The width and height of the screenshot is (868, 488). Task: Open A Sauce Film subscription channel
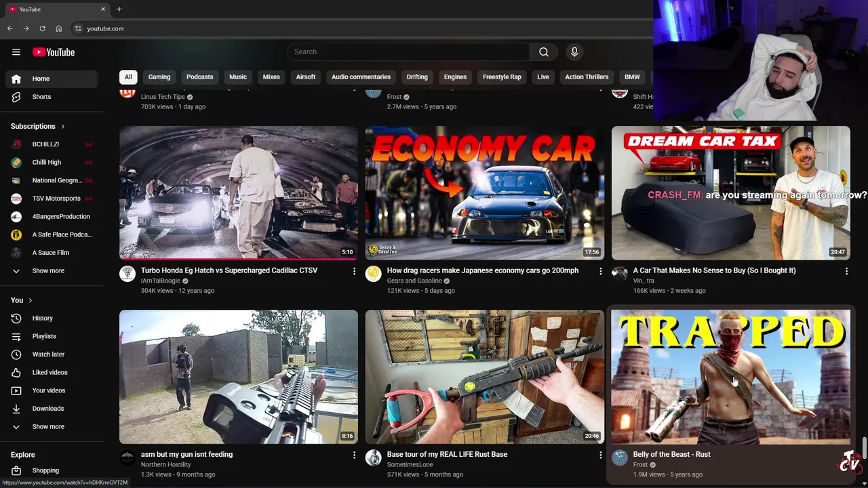(x=52, y=253)
